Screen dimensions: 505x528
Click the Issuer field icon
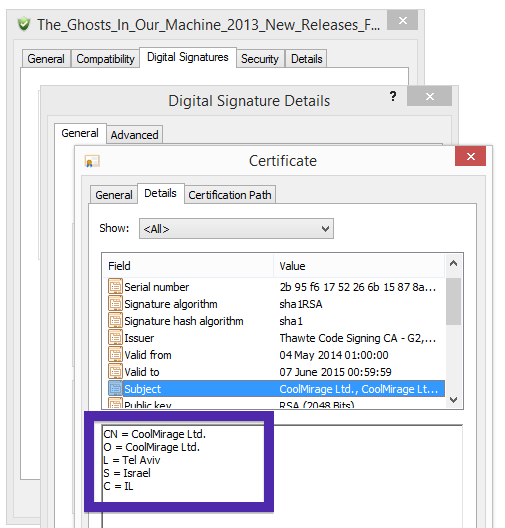click(115, 337)
